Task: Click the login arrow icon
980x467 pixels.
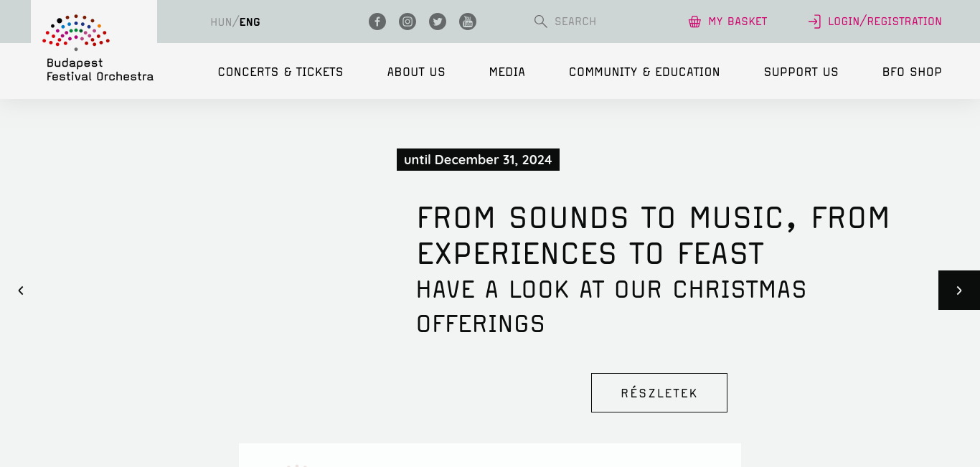Action: coord(814,22)
